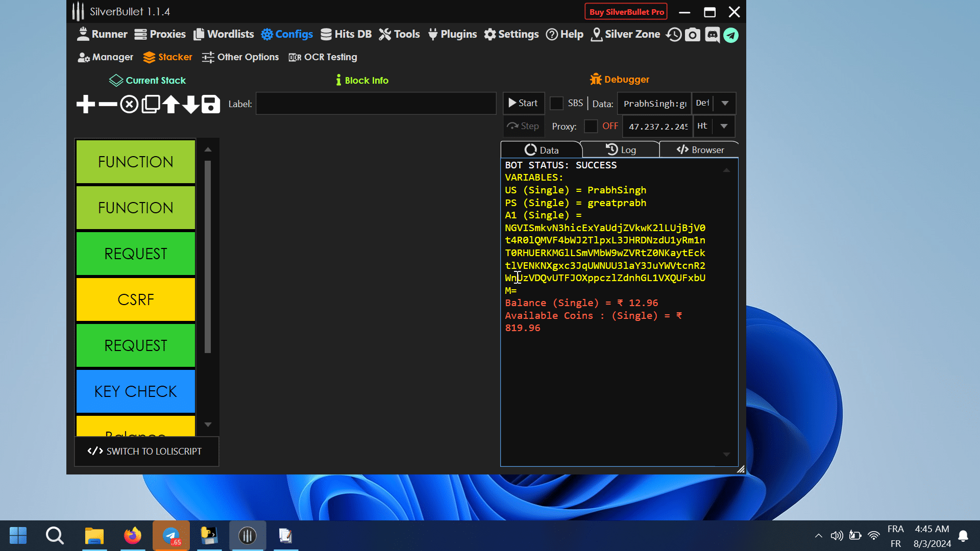Click the minus icon to remove block
Viewport: 980px width, 551px height.
click(x=108, y=104)
